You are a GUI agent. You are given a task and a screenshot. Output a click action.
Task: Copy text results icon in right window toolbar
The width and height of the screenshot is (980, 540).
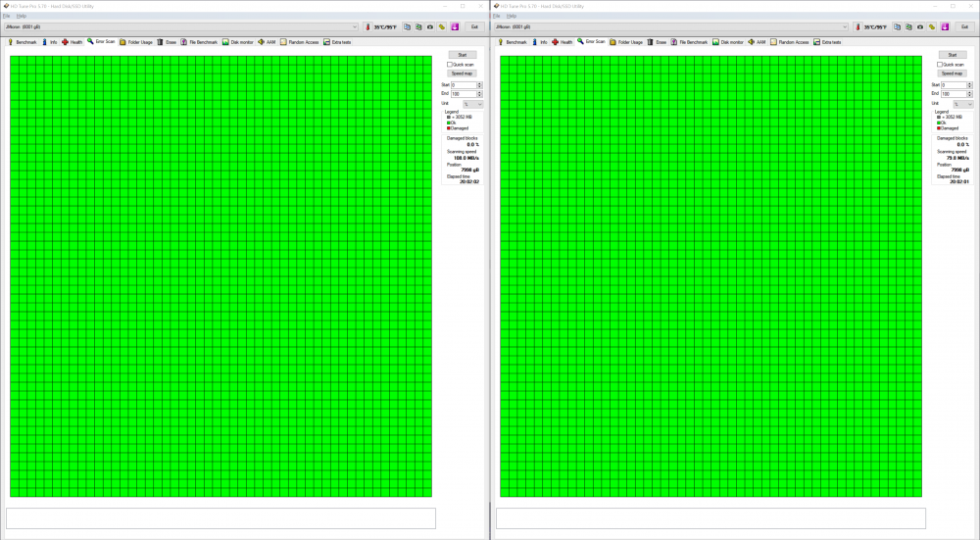click(x=897, y=26)
